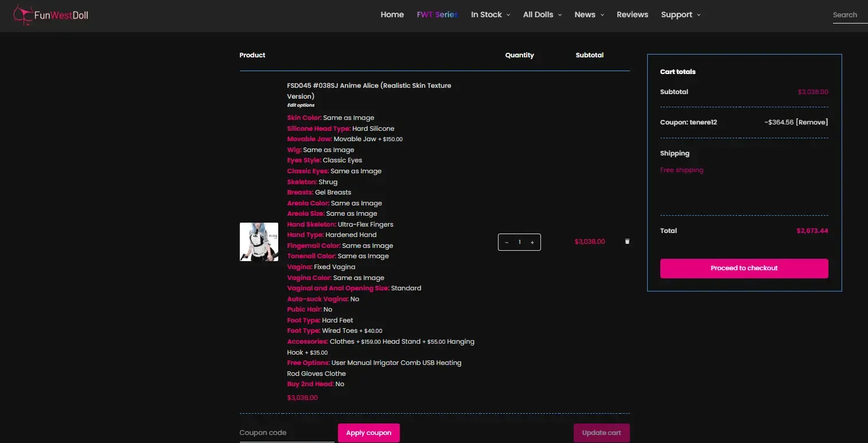Click the Vagina: Fixed Vagina option text
The width and height of the screenshot is (868, 443).
(321, 267)
